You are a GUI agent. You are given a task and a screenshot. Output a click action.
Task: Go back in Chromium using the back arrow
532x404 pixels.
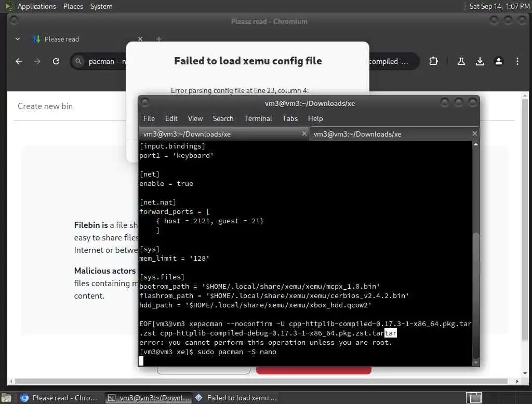pyautogui.click(x=19, y=61)
